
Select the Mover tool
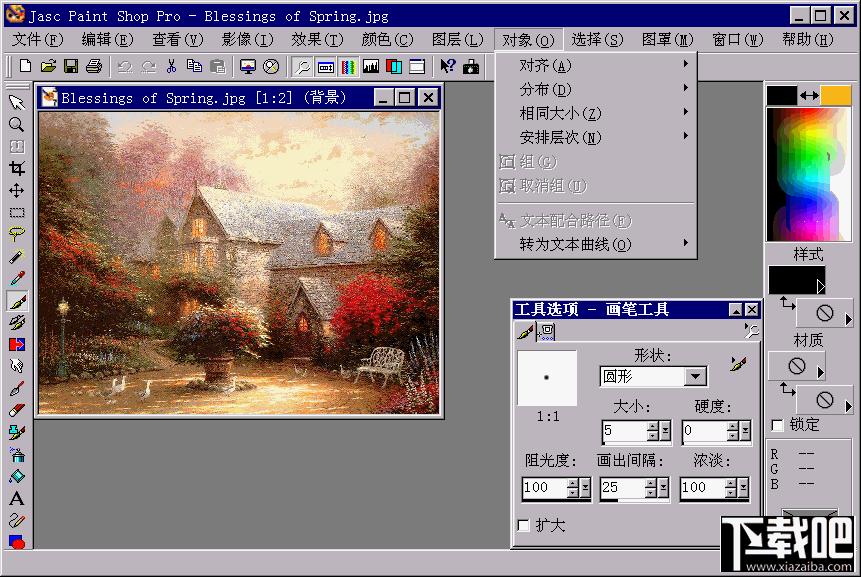[x=16, y=191]
